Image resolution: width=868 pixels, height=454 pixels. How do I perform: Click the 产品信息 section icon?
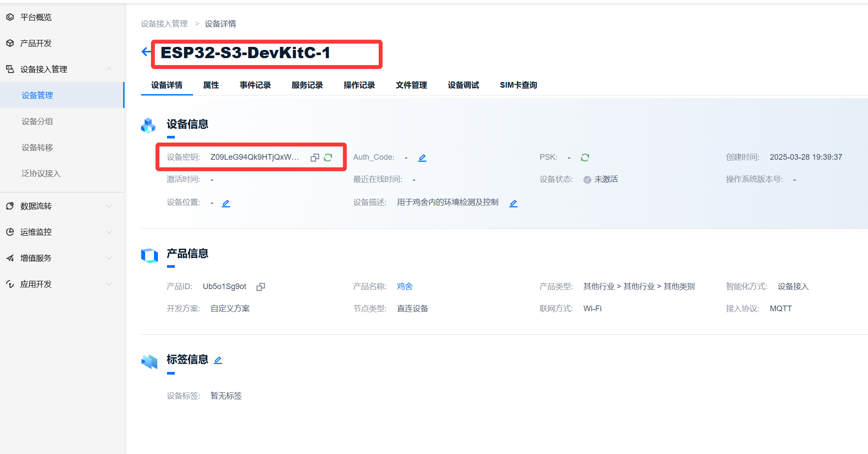click(x=149, y=255)
